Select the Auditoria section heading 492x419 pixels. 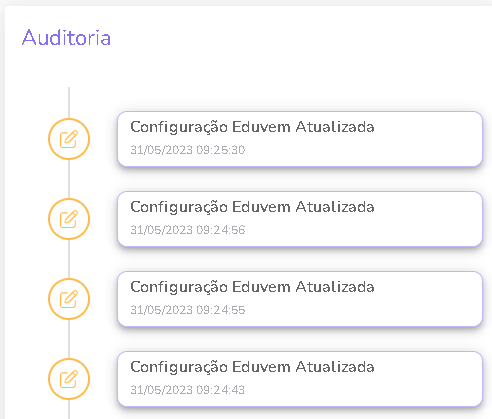pyautogui.click(x=66, y=37)
